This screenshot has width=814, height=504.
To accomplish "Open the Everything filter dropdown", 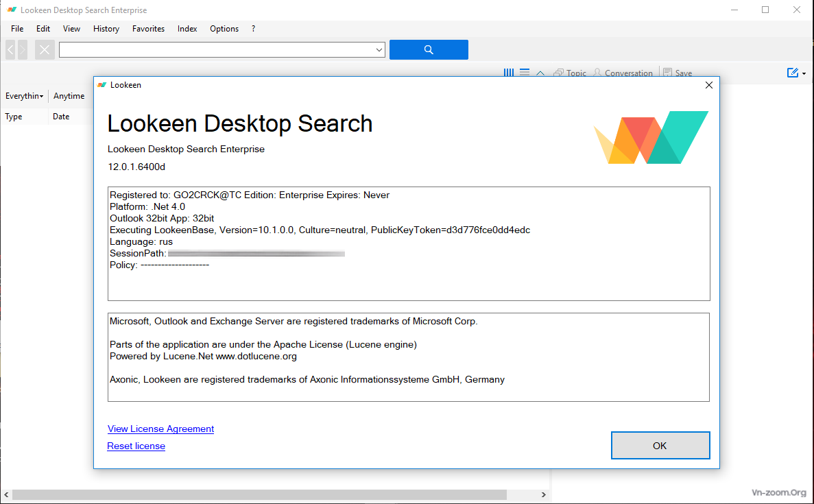I will pos(24,96).
